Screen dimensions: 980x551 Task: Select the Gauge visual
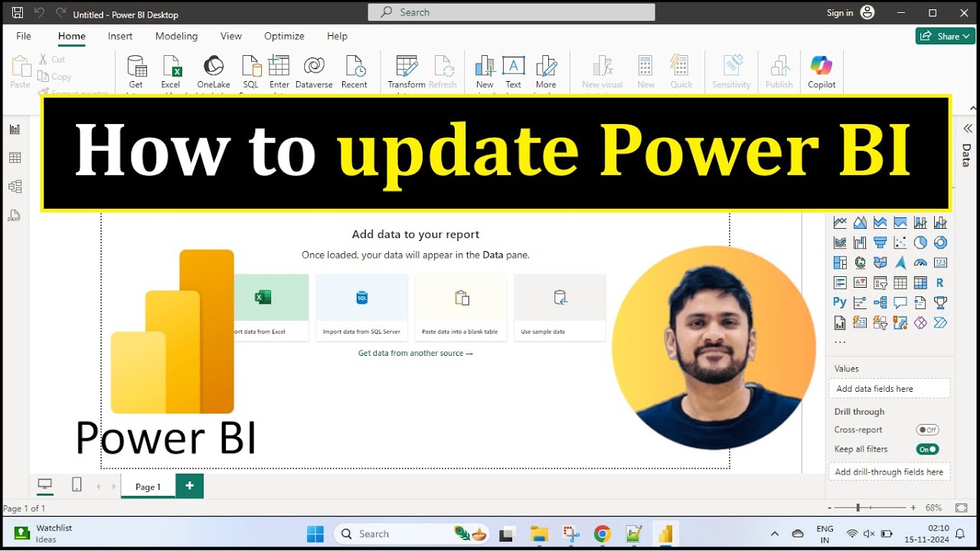[920, 262]
